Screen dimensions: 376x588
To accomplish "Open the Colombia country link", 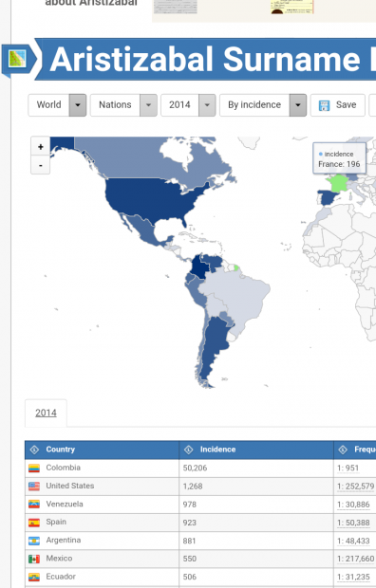I will (63, 468).
